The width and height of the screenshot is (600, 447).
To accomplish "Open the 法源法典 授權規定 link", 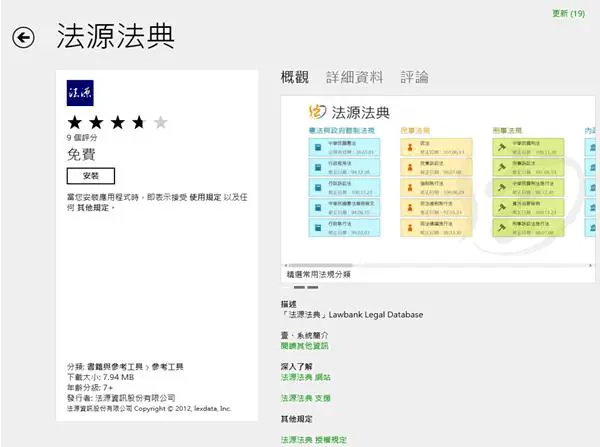I will [314, 440].
